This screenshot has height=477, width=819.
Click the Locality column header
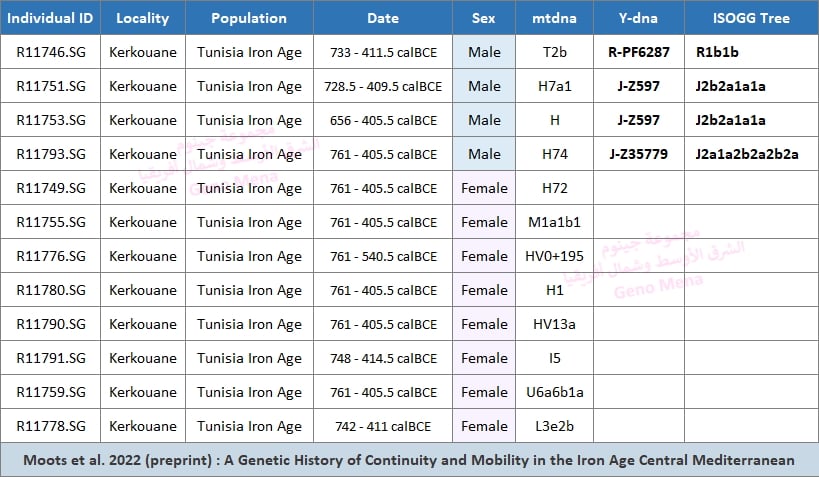pos(143,18)
